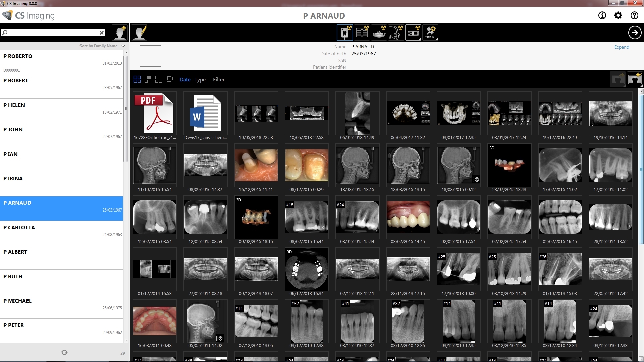Select patient P RUTH
Screen dimensions: 644x362
click(62, 282)
